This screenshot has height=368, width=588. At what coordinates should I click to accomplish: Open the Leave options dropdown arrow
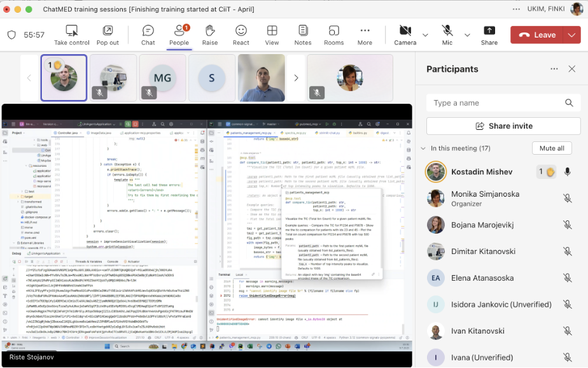[x=571, y=35]
